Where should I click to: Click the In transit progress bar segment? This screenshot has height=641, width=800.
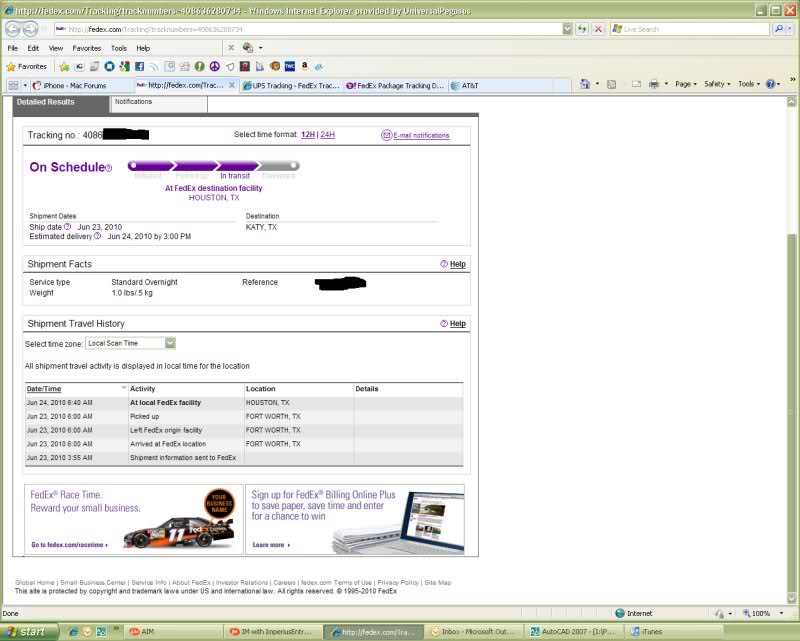(237, 166)
